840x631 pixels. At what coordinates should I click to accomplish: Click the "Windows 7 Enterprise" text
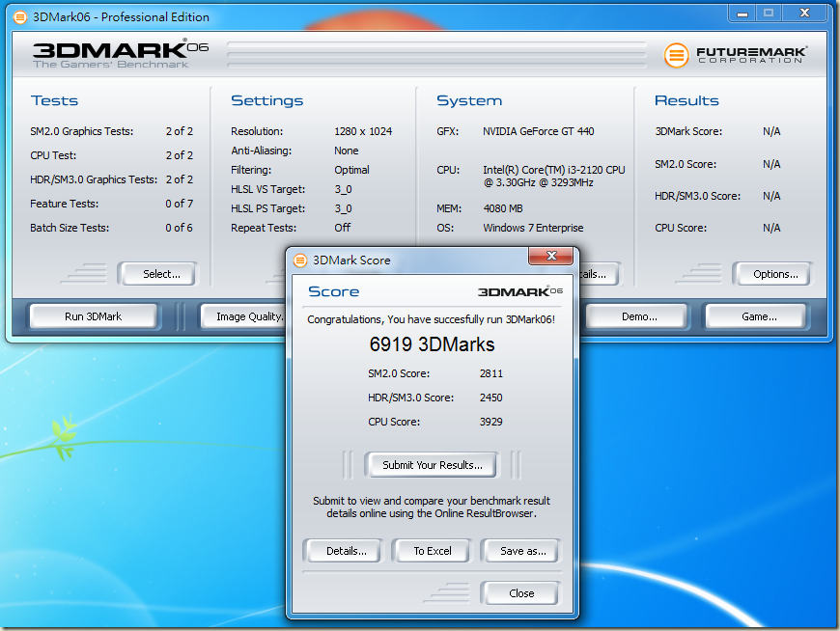pyautogui.click(x=533, y=228)
